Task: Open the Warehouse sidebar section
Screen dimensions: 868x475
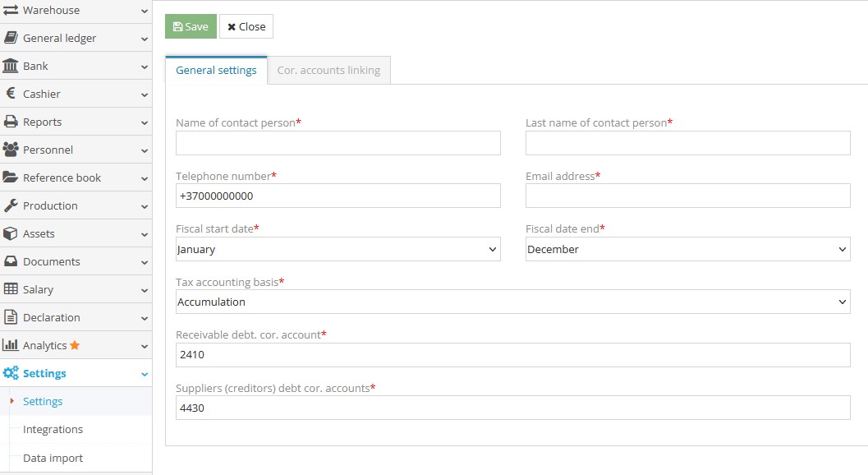Action: click(x=10, y=10)
